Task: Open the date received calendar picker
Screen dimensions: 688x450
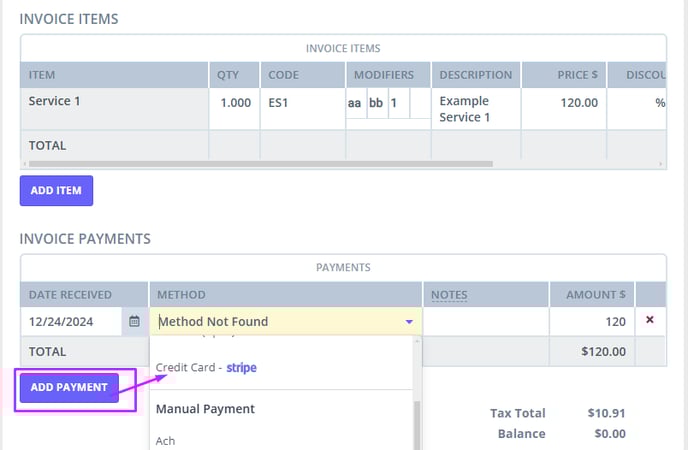Action: tap(134, 322)
